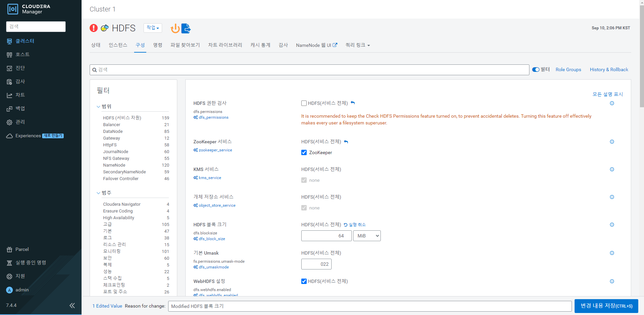
Task: Toggle the 필터 switch
Action: (536, 69)
